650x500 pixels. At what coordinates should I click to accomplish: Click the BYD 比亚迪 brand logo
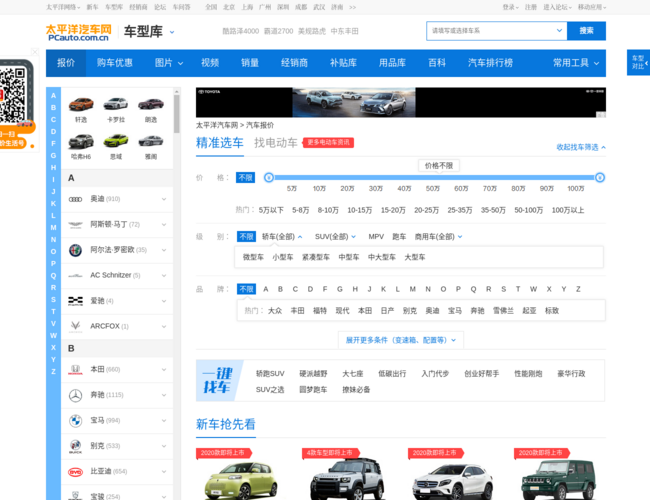coord(75,472)
